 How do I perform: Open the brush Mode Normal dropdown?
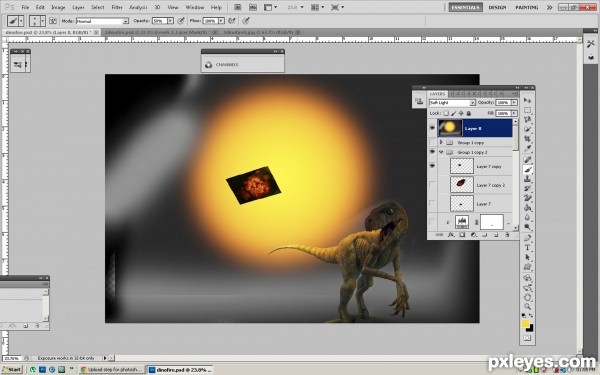click(102, 21)
